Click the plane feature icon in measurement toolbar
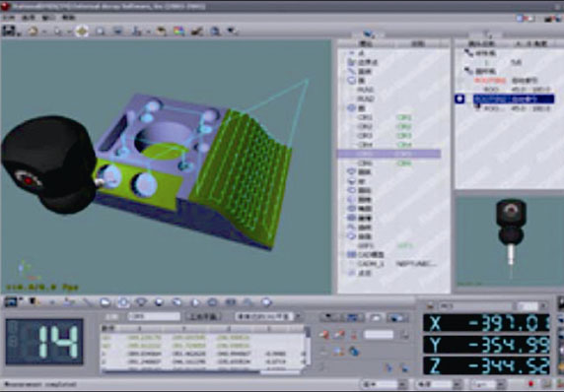 click(106, 302)
